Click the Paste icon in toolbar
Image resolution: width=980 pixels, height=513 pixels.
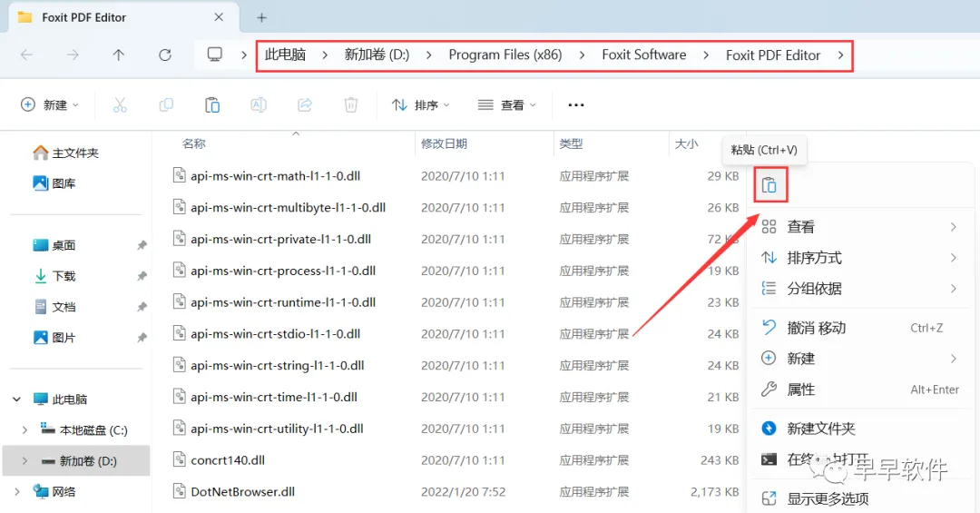tap(212, 104)
